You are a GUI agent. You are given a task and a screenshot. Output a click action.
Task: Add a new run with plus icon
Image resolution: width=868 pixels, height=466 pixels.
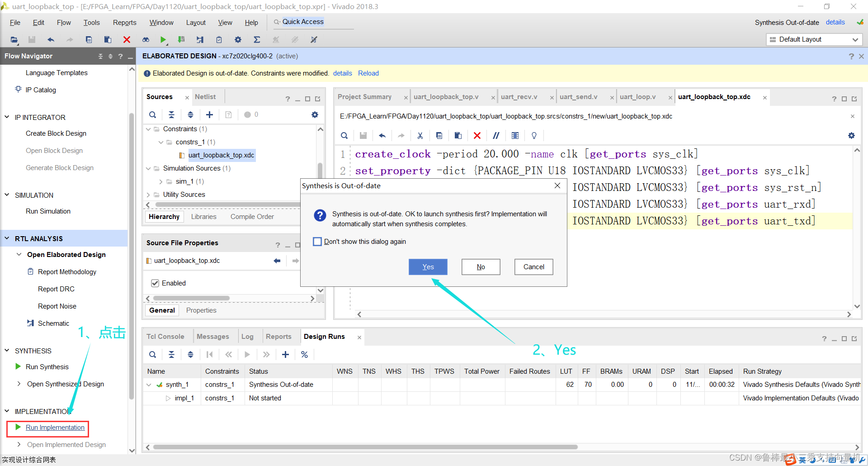click(285, 355)
